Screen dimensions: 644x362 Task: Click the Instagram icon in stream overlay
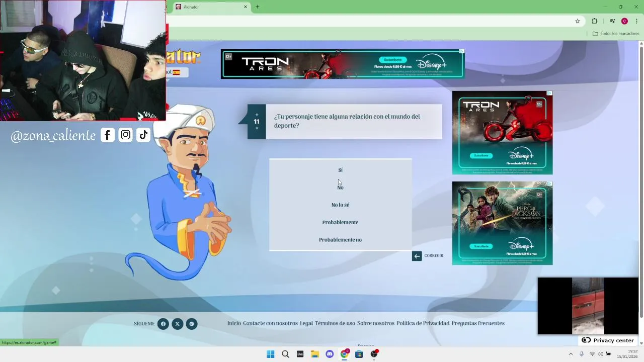coord(126,135)
